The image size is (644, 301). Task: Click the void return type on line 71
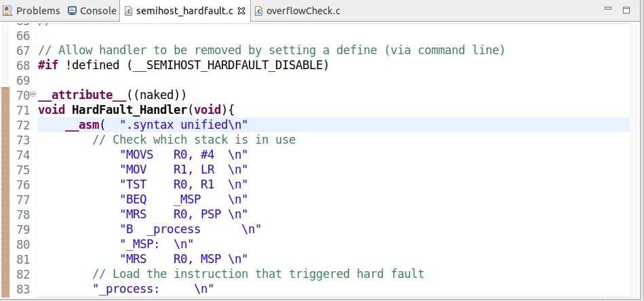pos(52,110)
